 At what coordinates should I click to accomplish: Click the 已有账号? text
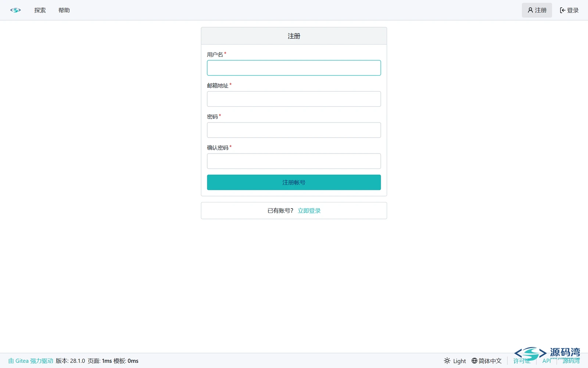click(280, 211)
